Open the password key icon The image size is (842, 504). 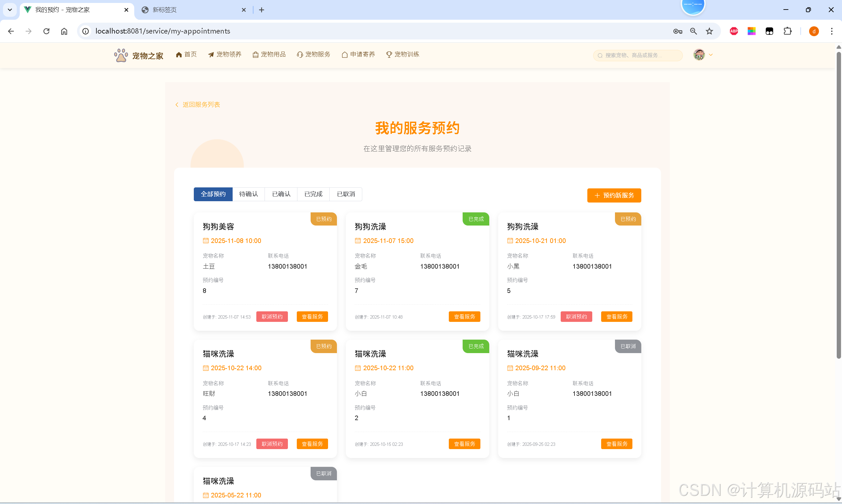click(x=677, y=31)
